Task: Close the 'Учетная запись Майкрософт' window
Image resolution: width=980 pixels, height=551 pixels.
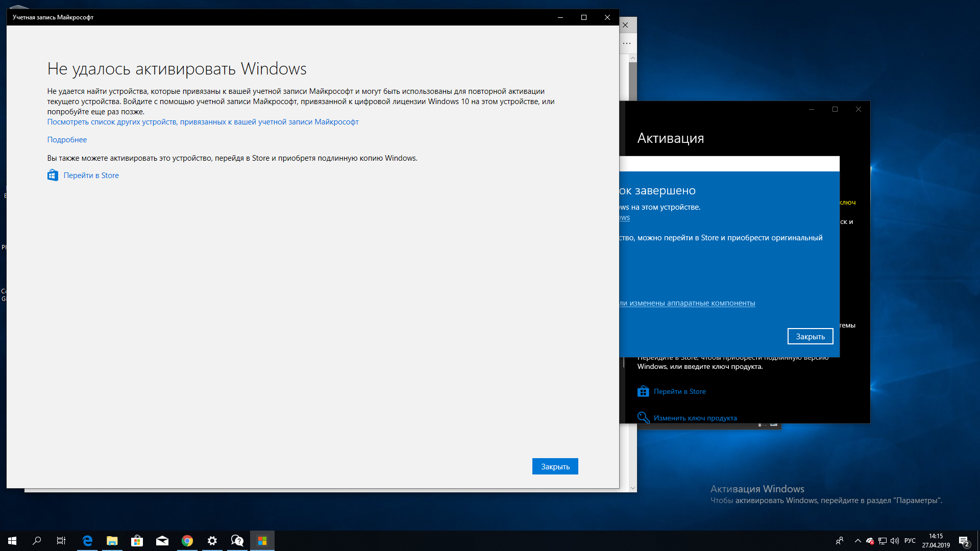Action: [607, 17]
